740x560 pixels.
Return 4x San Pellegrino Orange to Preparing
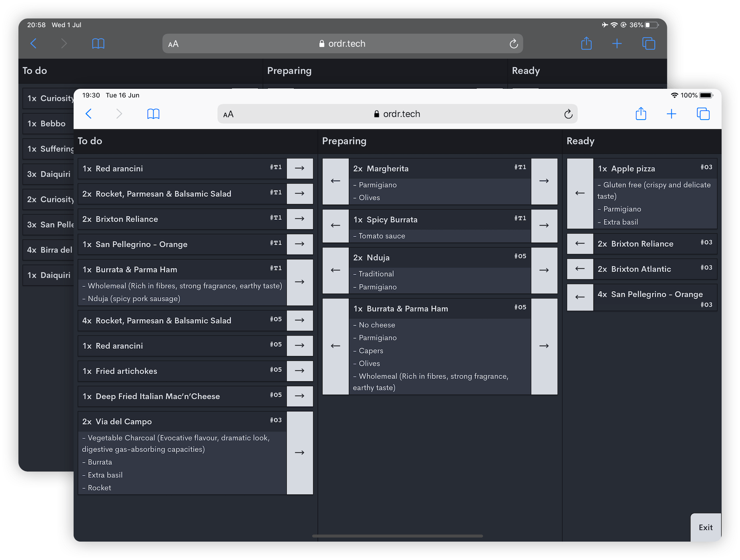pyautogui.click(x=580, y=297)
